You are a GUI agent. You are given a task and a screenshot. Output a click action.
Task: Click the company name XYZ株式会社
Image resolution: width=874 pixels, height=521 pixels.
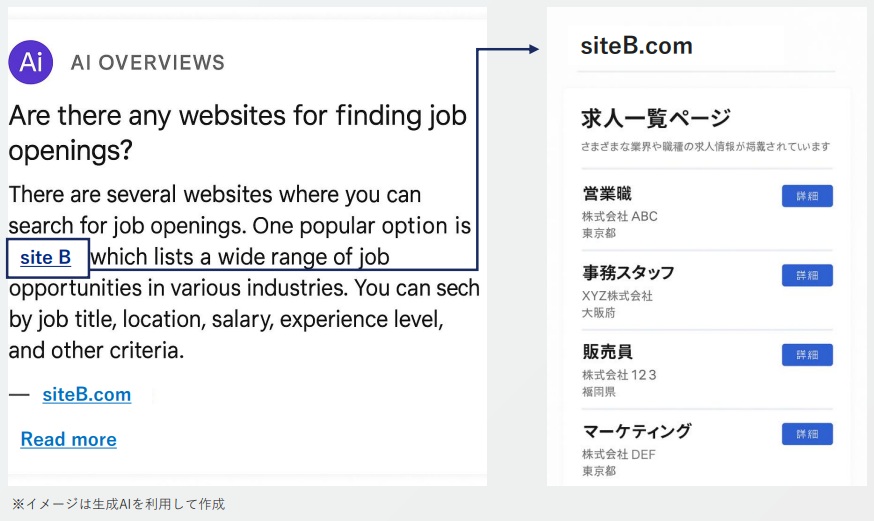(x=617, y=296)
